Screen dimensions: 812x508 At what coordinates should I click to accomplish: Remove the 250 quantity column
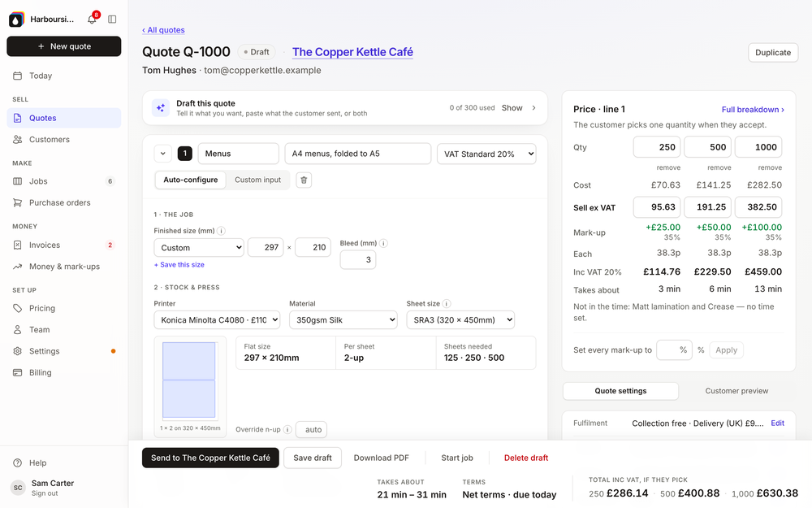(668, 167)
